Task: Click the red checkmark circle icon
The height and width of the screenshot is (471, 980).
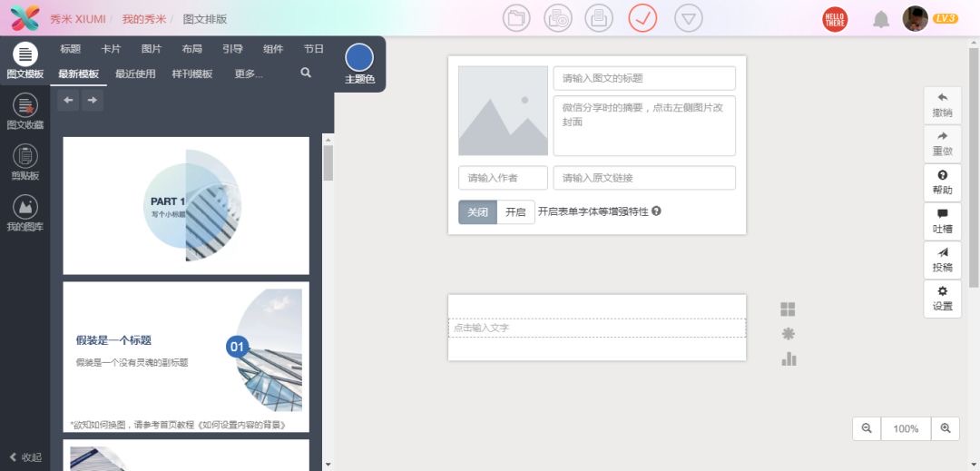Action: click(642, 18)
